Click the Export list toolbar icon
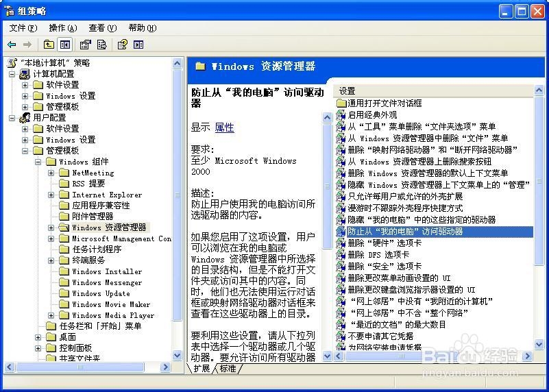This screenshot has width=549, height=392. [x=102, y=45]
